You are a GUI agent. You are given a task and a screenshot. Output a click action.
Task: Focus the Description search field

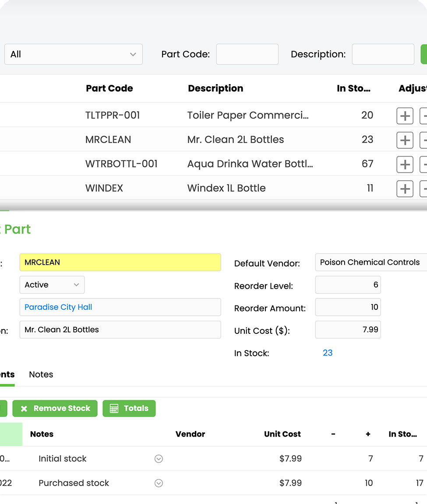point(383,54)
